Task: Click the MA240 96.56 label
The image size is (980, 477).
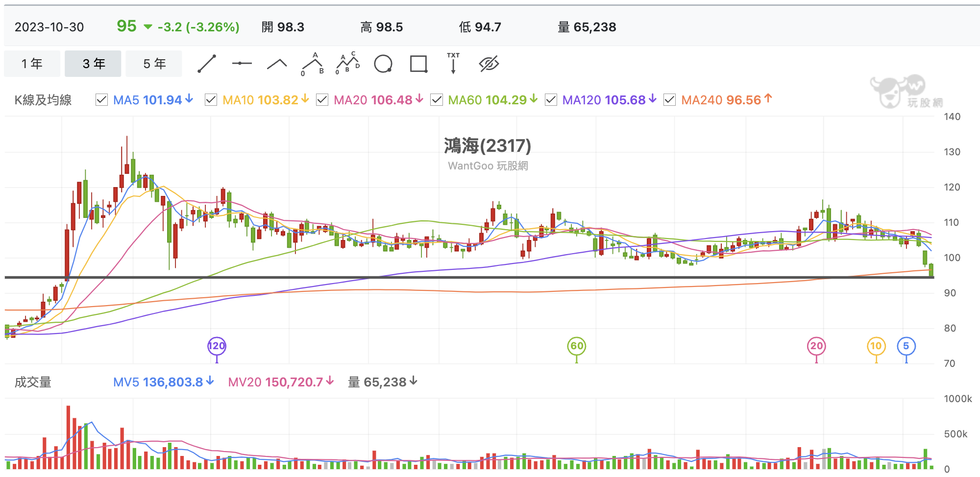Action: tap(726, 100)
